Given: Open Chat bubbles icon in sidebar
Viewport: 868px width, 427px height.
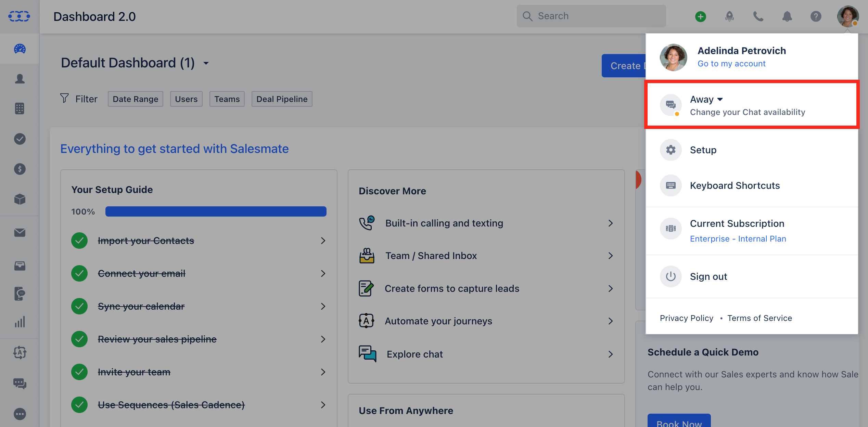Looking at the screenshot, I should (20, 384).
